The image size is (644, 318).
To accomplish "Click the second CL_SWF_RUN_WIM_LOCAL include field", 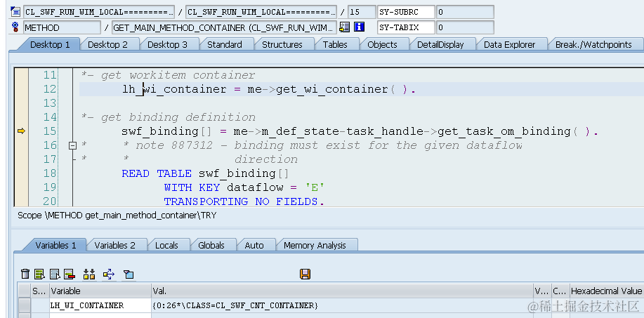I will (261, 12).
